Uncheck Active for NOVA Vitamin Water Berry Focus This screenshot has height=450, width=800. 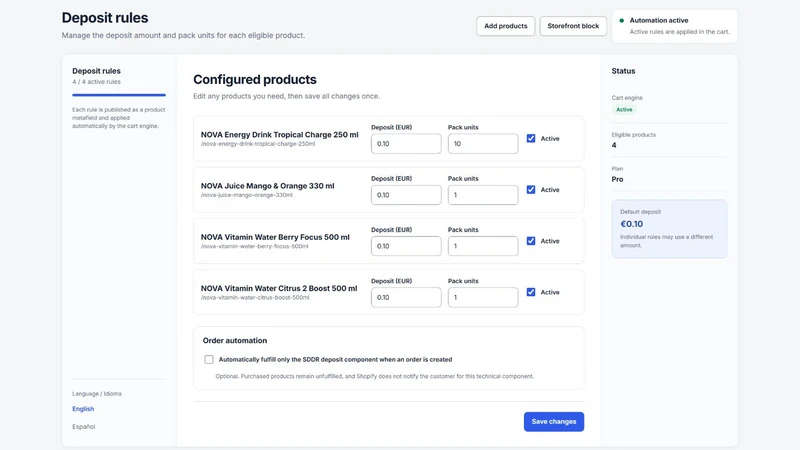pyautogui.click(x=531, y=241)
